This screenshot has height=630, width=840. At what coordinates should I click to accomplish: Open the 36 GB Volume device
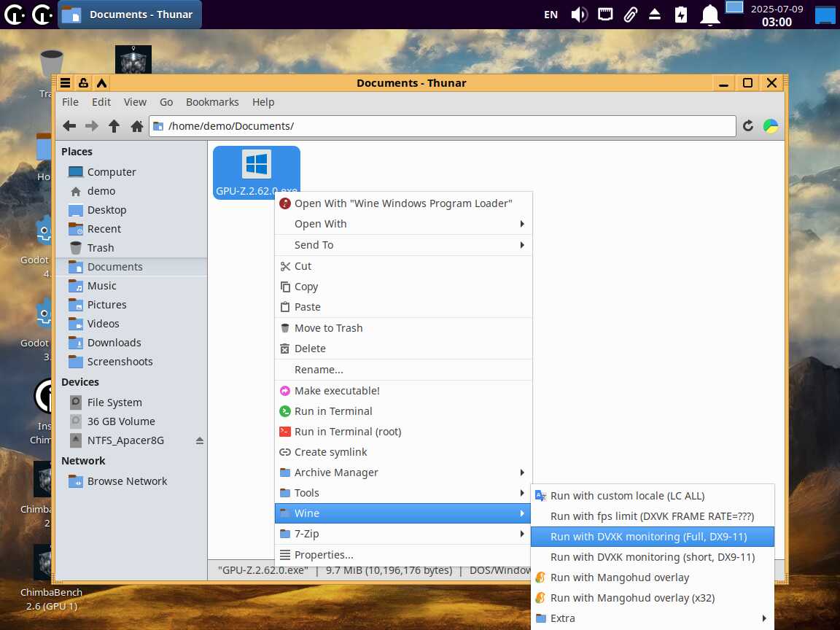click(x=131, y=421)
